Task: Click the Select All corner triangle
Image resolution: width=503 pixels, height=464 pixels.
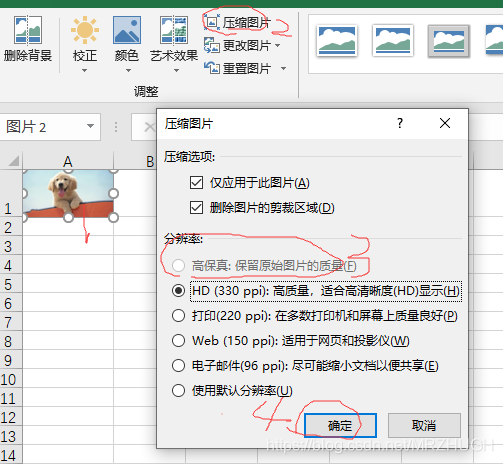Action: [14, 160]
